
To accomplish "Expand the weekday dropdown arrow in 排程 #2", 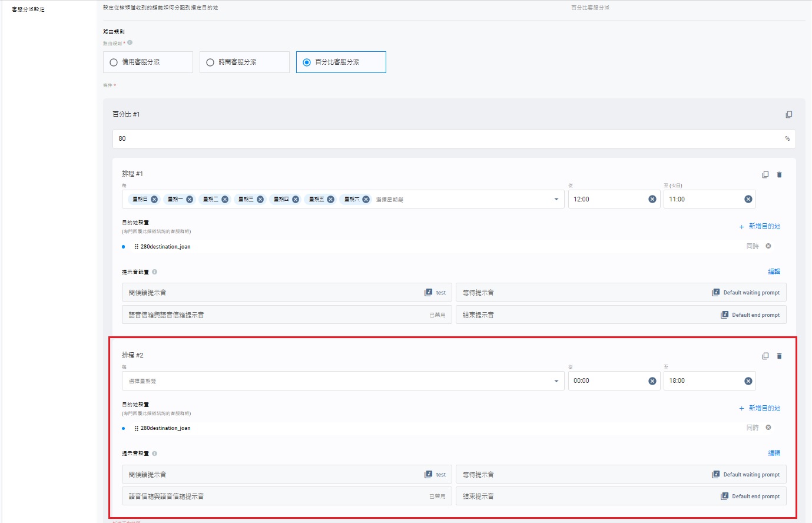I will coord(556,381).
